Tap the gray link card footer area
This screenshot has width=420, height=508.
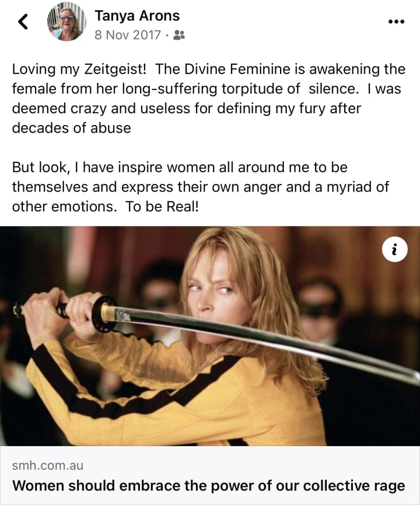point(210,475)
